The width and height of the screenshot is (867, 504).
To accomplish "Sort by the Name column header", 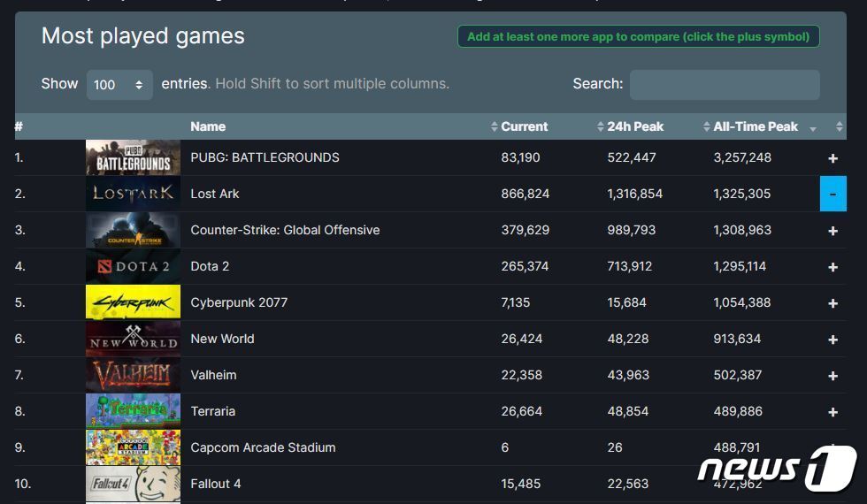I will (208, 126).
